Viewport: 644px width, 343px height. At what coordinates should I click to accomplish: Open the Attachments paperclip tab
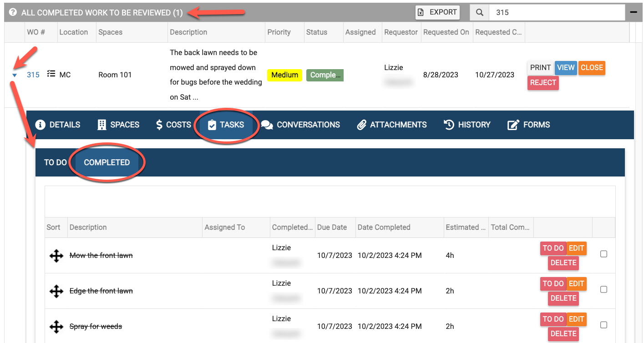point(392,125)
